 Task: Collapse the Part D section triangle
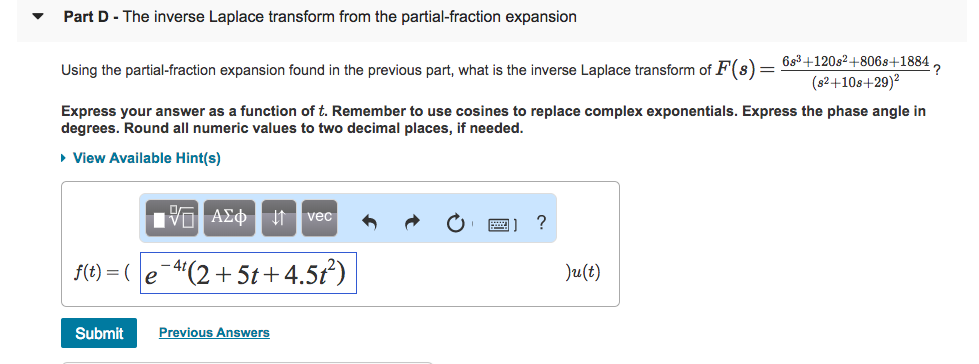click(x=39, y=17)
